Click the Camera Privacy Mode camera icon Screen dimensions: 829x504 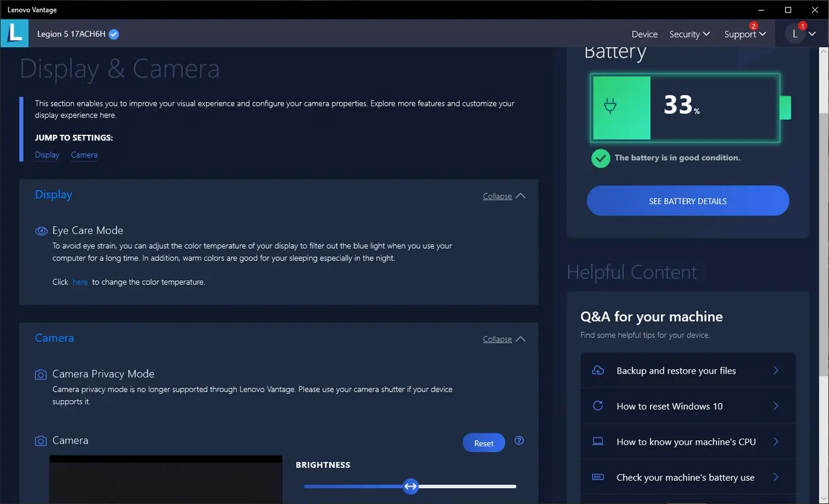[40, 374]
